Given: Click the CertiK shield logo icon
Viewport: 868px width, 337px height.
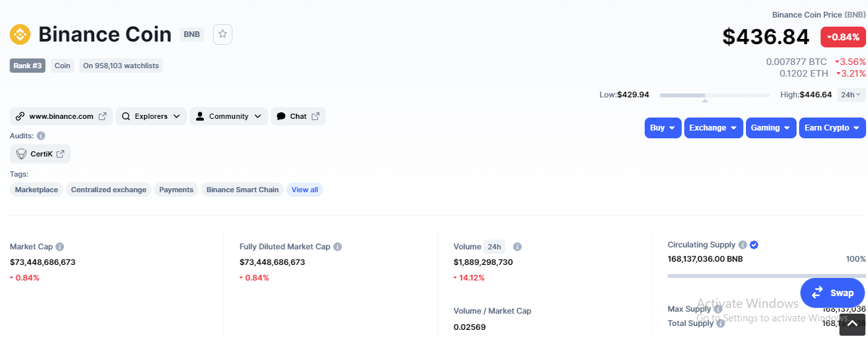Looking at the screenshot, I should 21,154.
